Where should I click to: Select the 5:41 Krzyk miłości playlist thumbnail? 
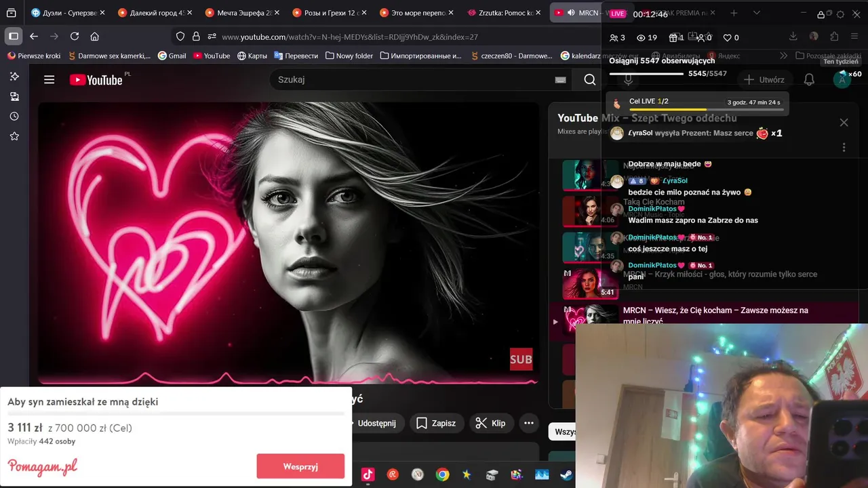(589, 283)
